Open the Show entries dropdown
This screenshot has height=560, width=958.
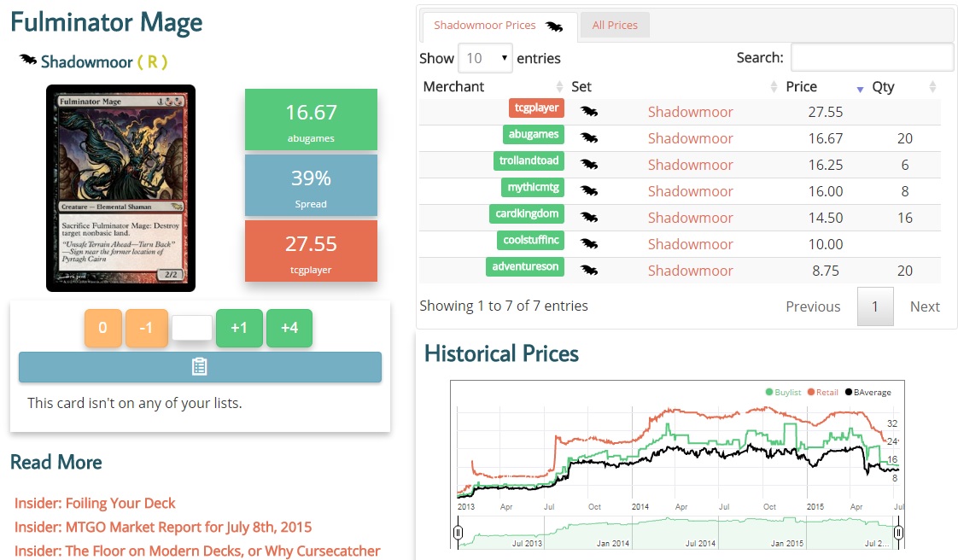pos(485,58)
